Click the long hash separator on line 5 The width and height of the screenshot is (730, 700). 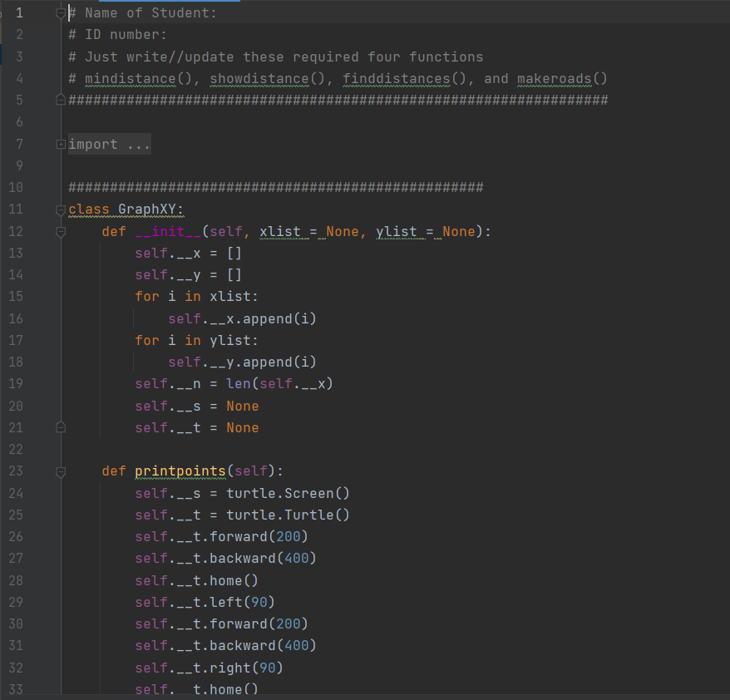click(338, 100)
